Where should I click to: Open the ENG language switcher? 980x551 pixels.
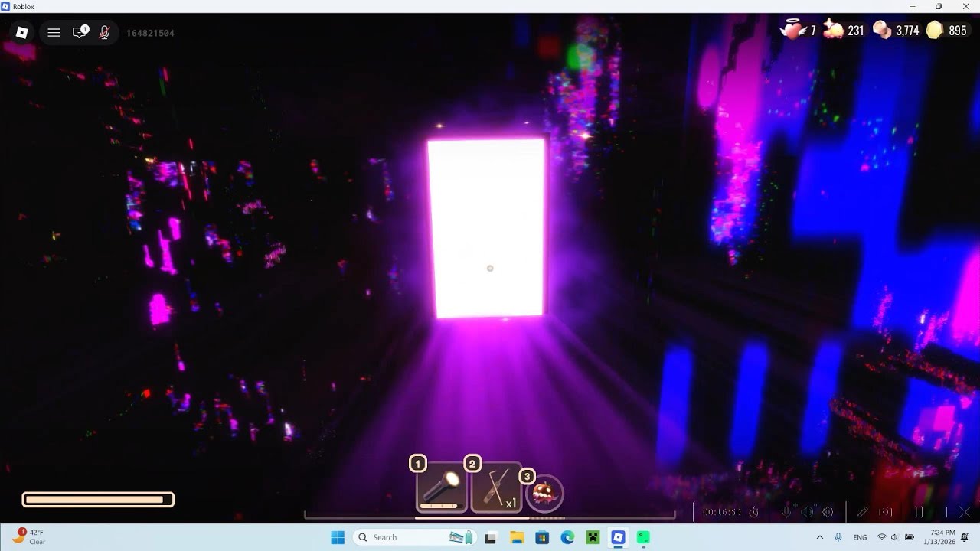pos(860,537)
